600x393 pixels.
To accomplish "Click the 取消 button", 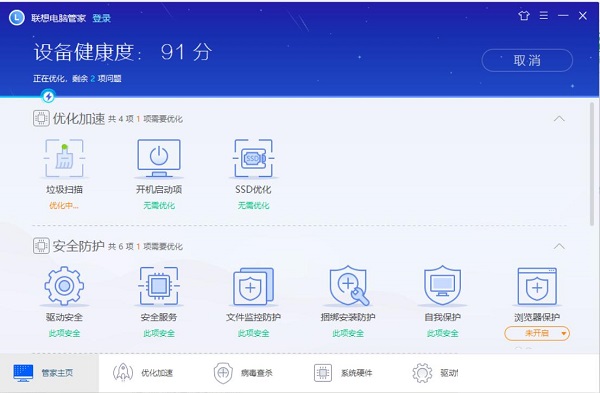I will (527, 60).
